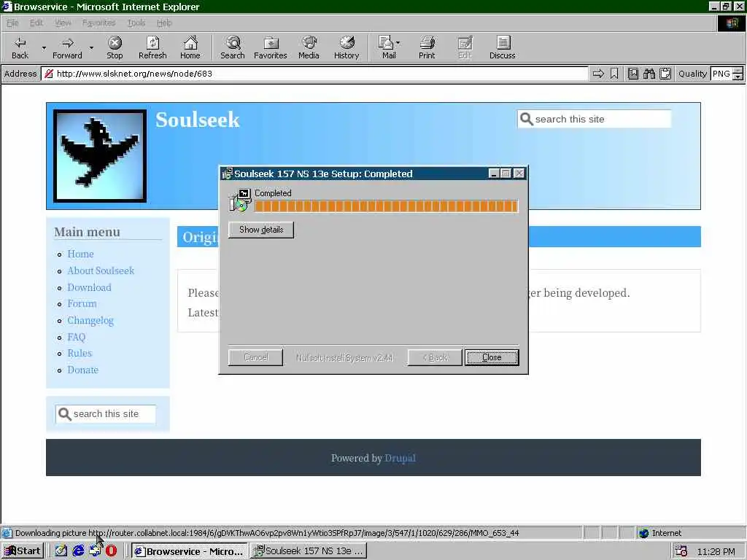The height and width of the screenshot is (560, 747).
Task: Click the clipboard icon beside Quality
Action: tap(665, 74)
